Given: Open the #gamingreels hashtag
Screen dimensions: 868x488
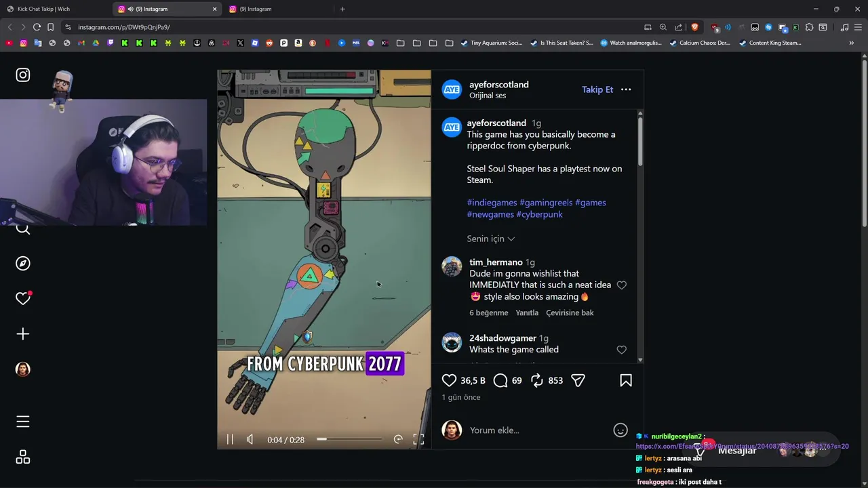Looking at the screenshot, I should pos(546,203).
